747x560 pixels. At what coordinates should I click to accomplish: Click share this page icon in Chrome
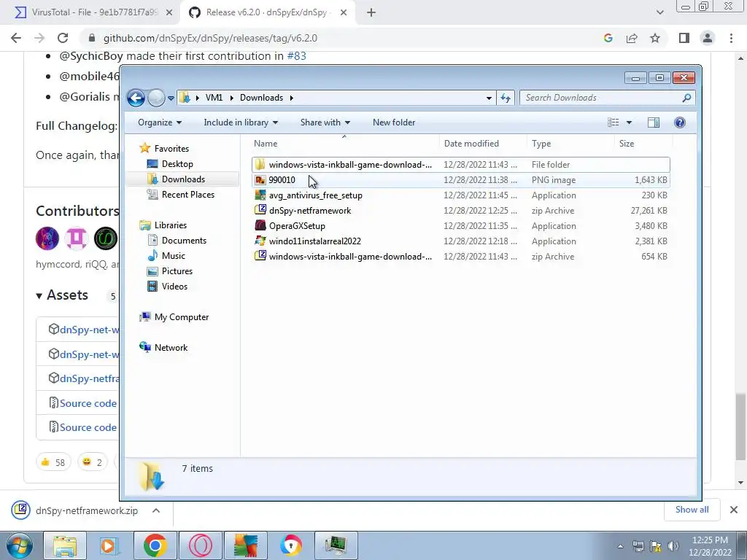point(632,38)
